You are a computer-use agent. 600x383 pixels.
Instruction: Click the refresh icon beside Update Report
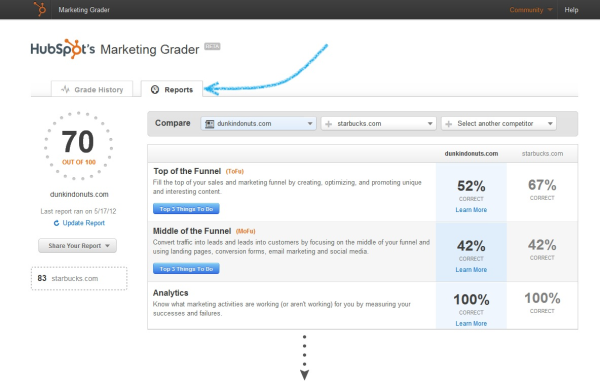(56, 223)
